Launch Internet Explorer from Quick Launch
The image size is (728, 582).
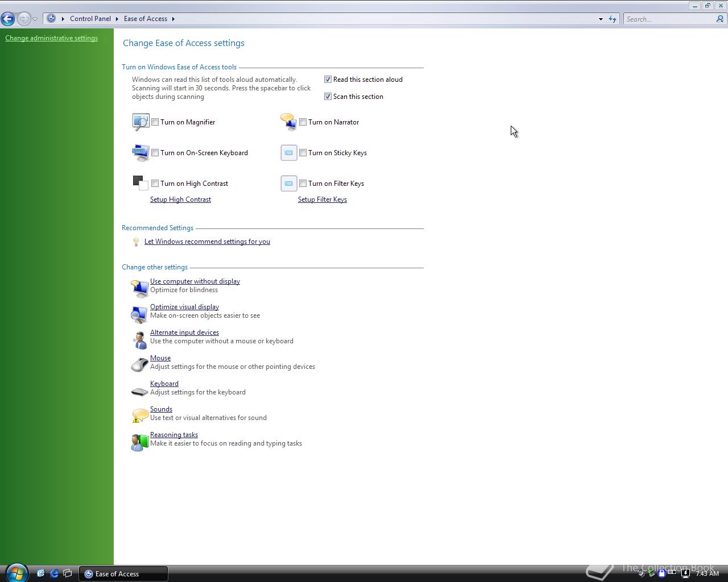54,573
